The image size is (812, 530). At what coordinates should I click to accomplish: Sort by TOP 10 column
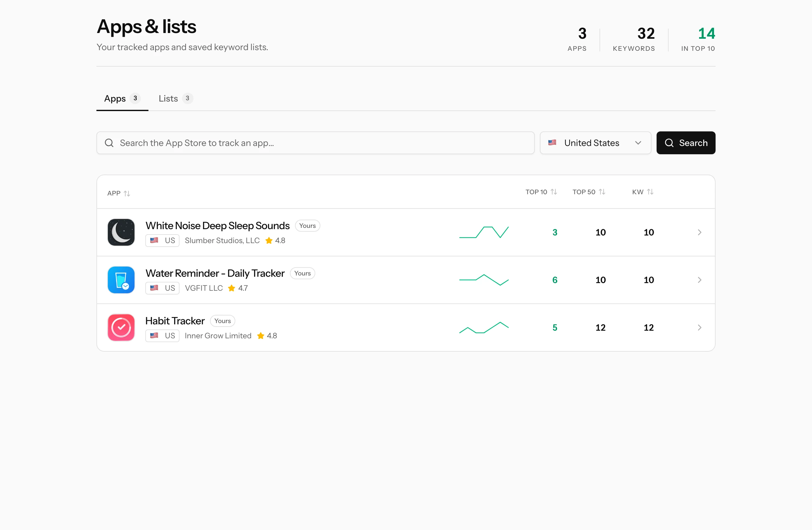(x=541, y=192)
